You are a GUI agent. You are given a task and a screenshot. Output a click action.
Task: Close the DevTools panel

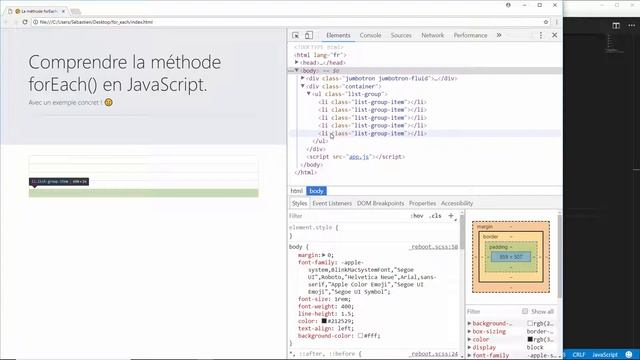pos(554,36)
